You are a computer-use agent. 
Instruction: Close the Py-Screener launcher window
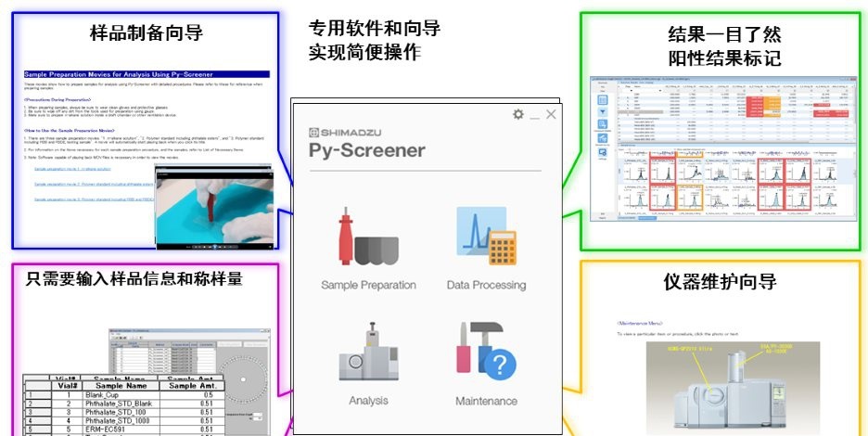pos(551,114)
